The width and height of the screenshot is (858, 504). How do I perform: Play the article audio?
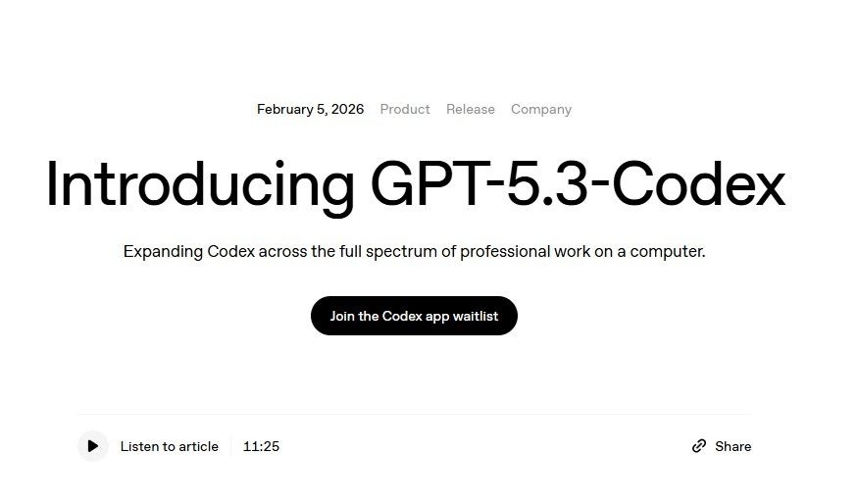coord(92,446)
